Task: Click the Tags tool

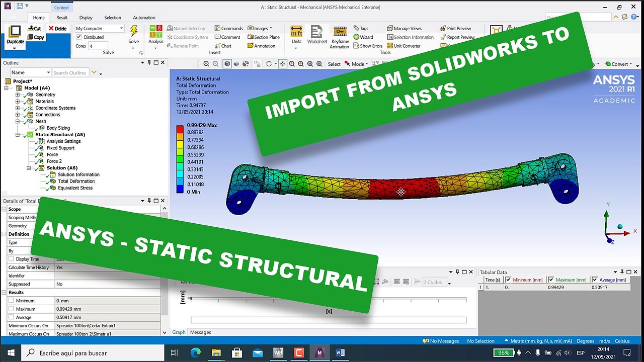Action: [x=361, y=29]
